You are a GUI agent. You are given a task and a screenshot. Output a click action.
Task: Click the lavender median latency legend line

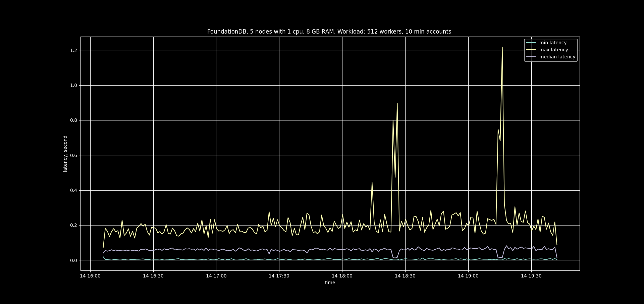(x=531, y=57)
